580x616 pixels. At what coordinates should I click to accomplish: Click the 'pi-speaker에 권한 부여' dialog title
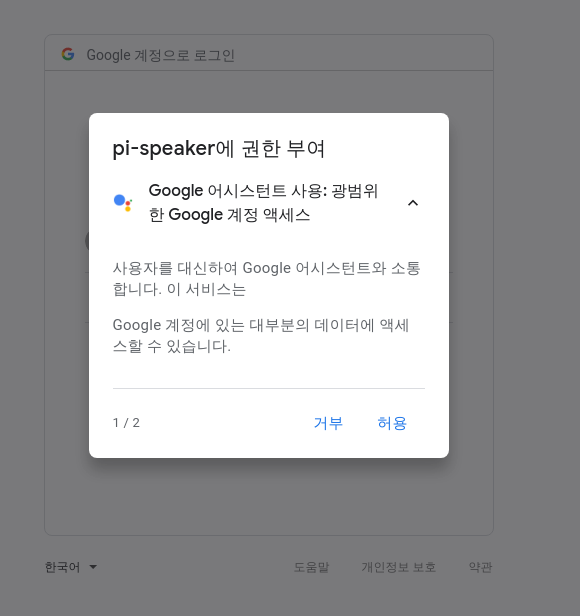(218, 149)
